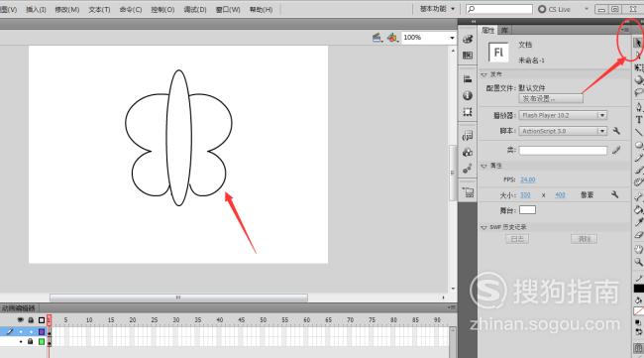
Task: Open the Code Snippets panel icon
Action: pyautogui.click(x=468, y=136)
